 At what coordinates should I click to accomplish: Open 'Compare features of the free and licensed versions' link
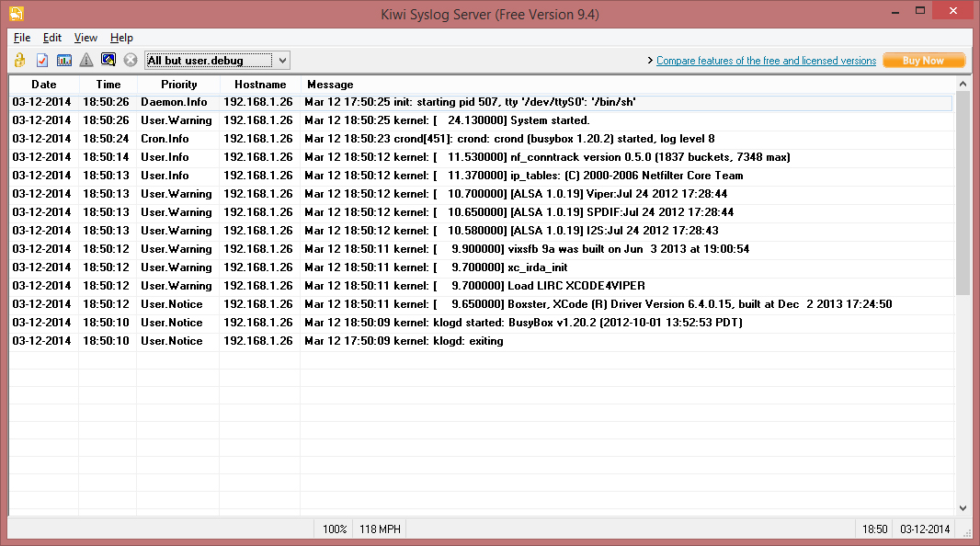[766, 61]
